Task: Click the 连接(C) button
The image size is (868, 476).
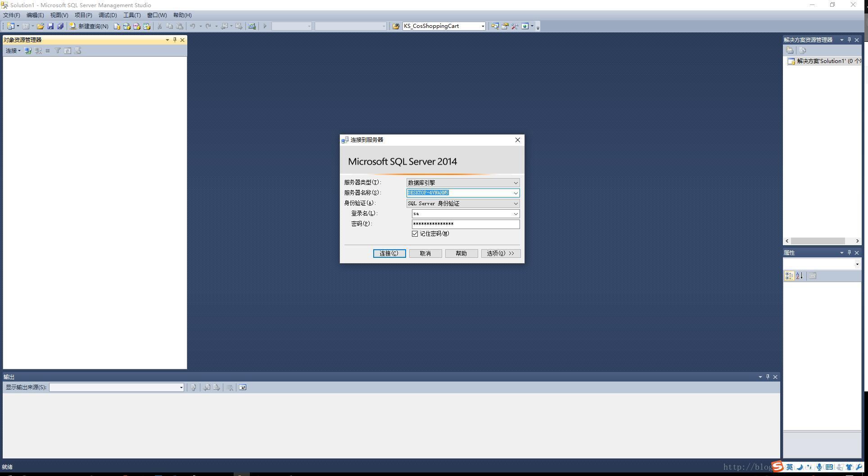Action: point(389,253)
